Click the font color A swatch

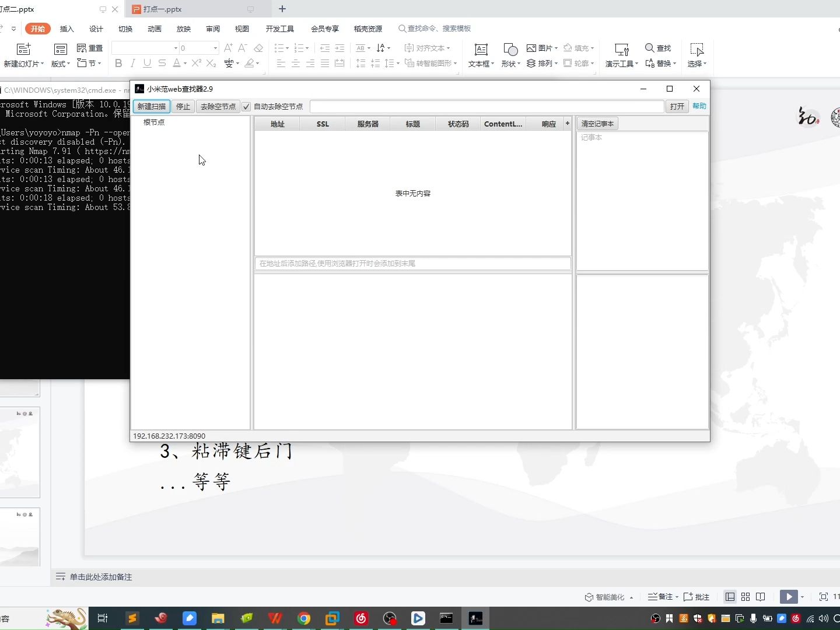point(177,63)
